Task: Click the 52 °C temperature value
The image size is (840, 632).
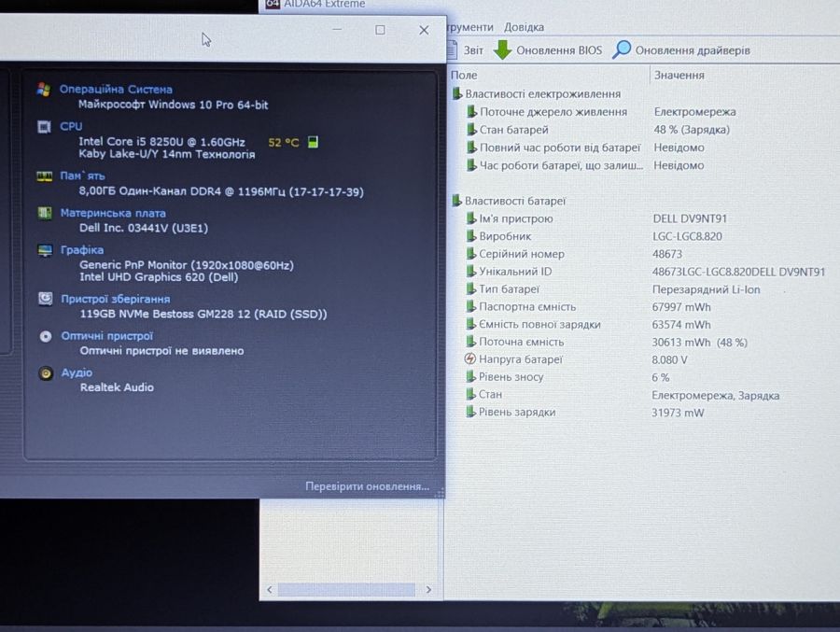Action: point(284,143)
